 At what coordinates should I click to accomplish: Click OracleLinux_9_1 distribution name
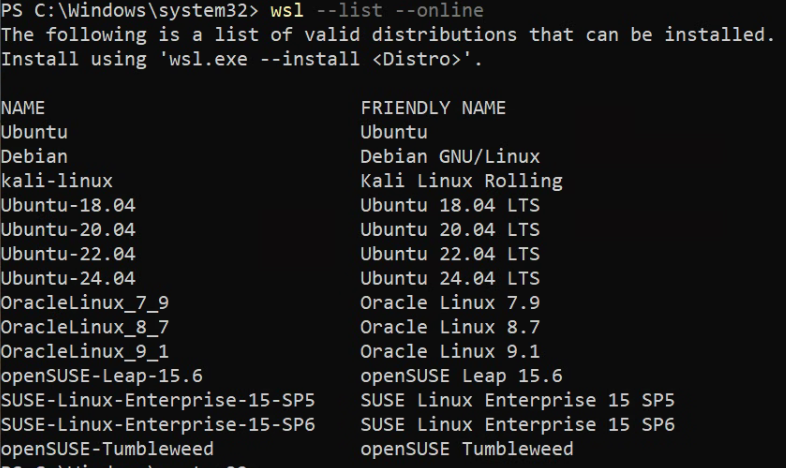tap(85, 352)
